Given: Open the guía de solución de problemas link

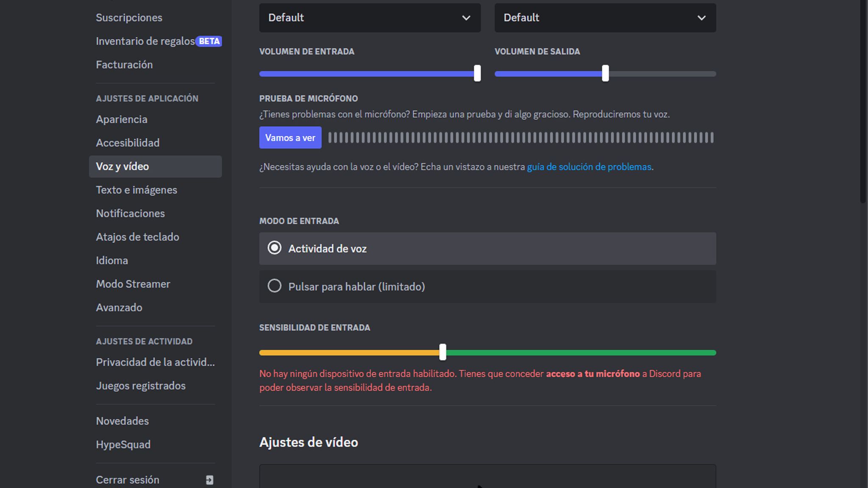Looking at the screenshot, I should pyautogui.click(x=589, y=166).
